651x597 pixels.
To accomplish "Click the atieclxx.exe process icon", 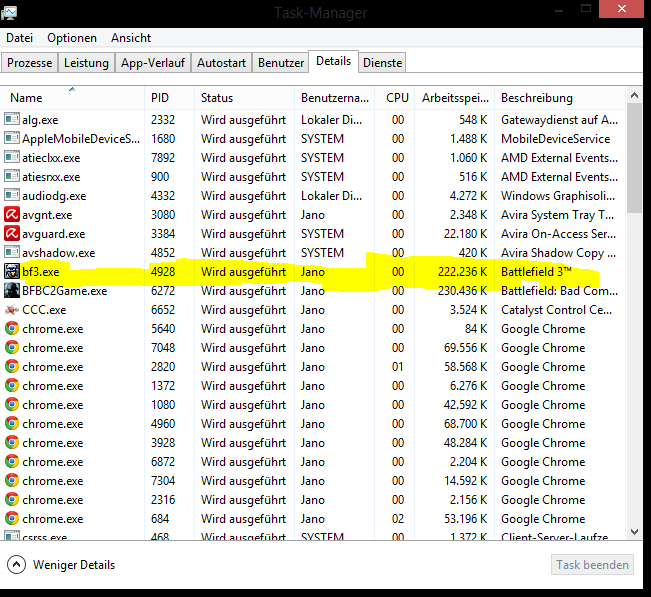I will pos(12,157).
